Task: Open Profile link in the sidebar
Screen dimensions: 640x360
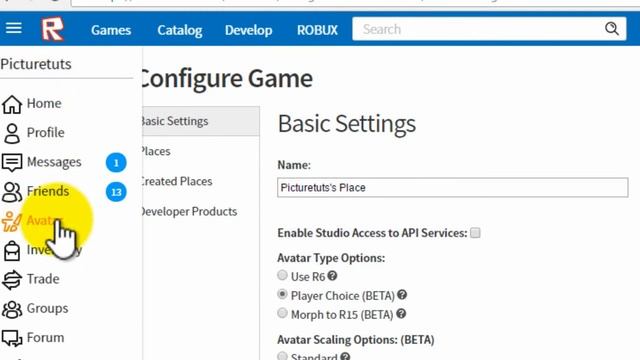Action: point(46,133)
